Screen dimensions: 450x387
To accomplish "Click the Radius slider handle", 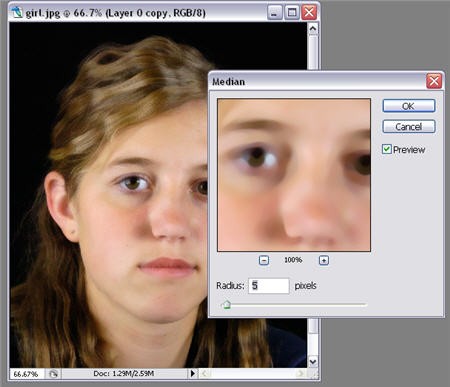I will [226, 305].
